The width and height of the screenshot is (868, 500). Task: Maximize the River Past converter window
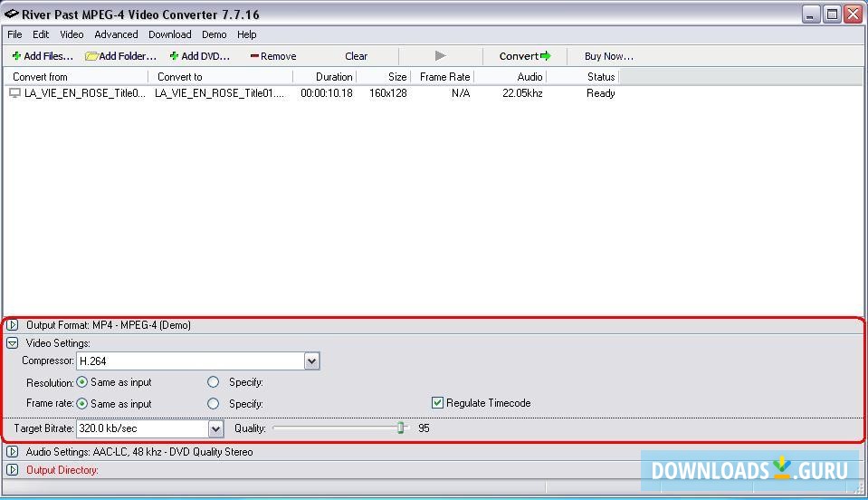[832, 14]
